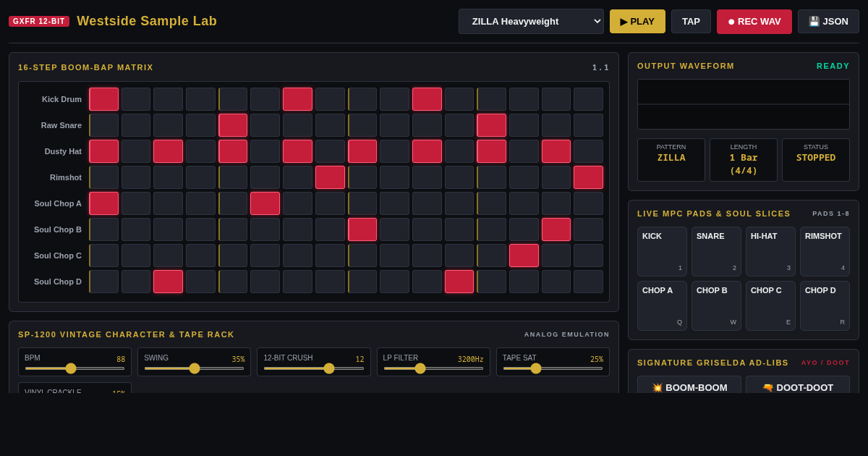Enable Raw Snare step 2
This screenshot has height=456, width=868.
click(136, 125)
